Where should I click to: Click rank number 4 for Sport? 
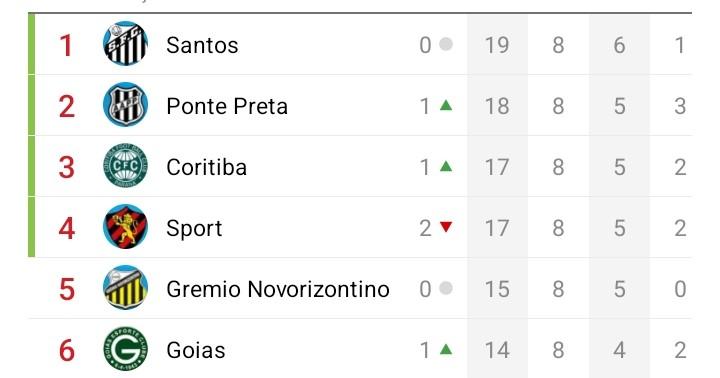coord(67,228)
